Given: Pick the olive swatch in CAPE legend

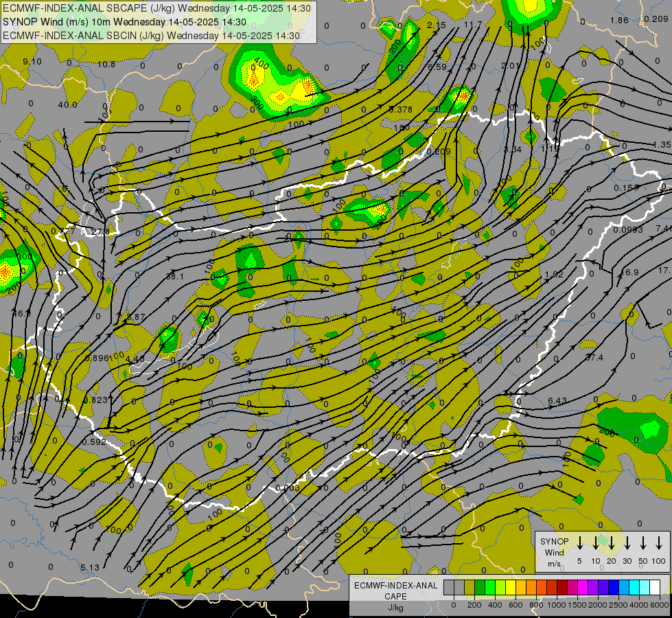Looking at the screenshot, I should click(x=470, y=587).
